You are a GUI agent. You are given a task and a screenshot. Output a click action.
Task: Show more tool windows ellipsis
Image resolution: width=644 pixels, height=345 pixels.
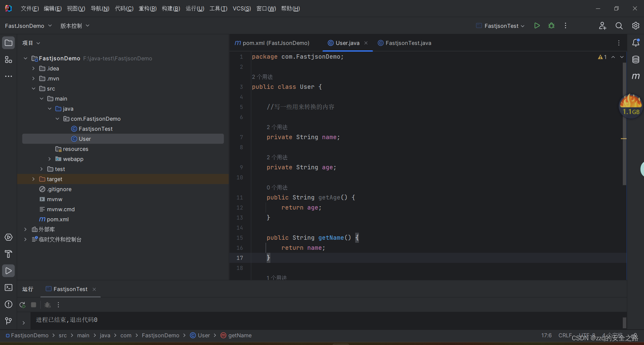8,76
